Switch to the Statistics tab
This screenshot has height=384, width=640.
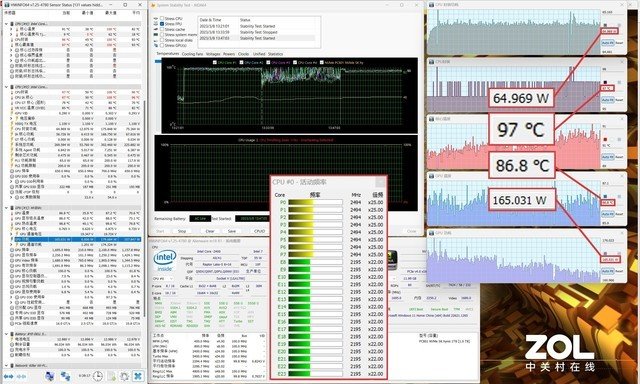pos(276,54)
